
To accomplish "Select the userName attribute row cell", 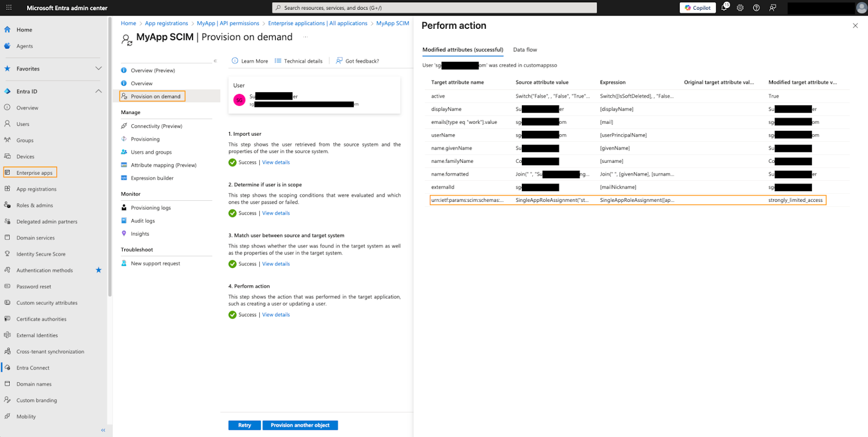I will pos(443,135).
